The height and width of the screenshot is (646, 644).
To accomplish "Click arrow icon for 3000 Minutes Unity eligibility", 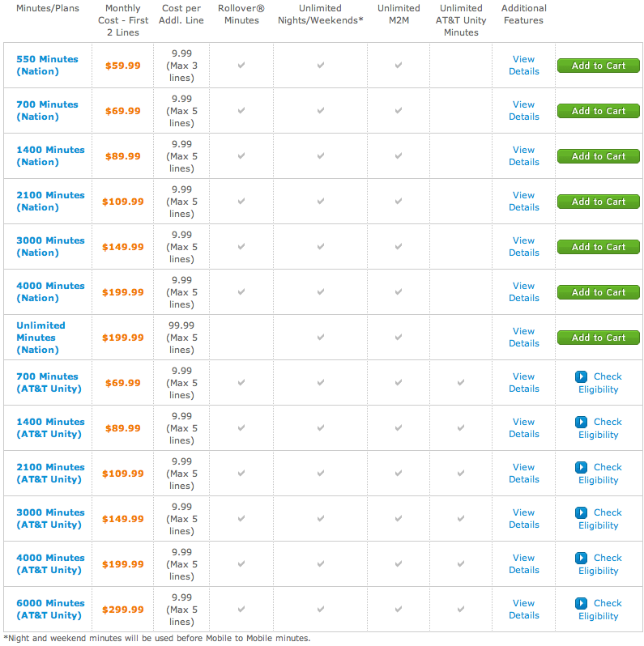I will (581, 512).
